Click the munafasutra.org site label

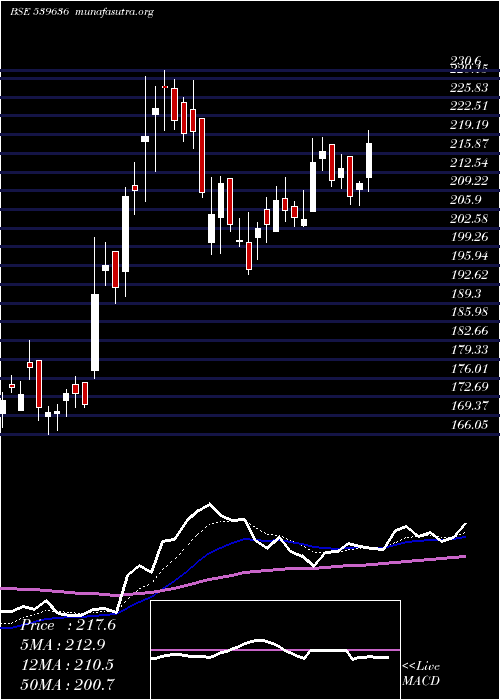pos(115,12)
